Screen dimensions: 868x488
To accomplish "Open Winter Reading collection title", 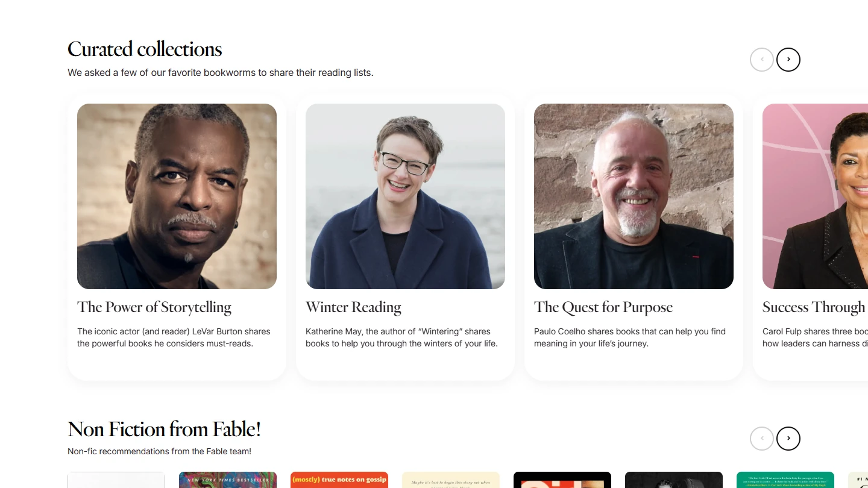I will coord(353,307).
